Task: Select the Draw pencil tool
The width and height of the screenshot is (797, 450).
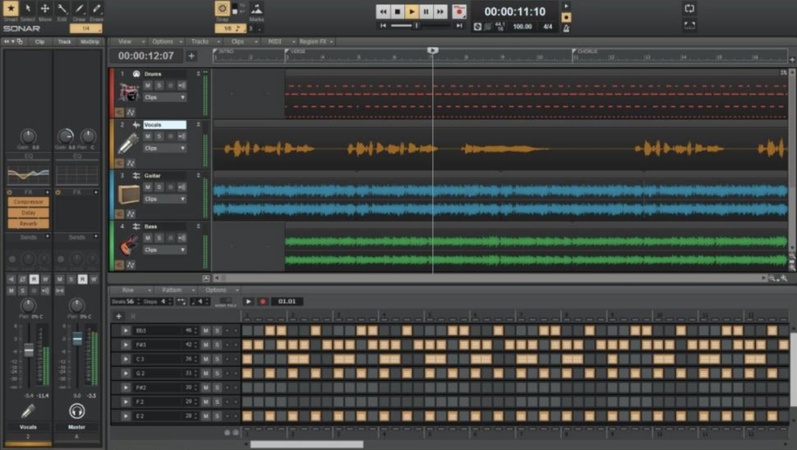Action: pyautogui.click(x=79, y=8)
